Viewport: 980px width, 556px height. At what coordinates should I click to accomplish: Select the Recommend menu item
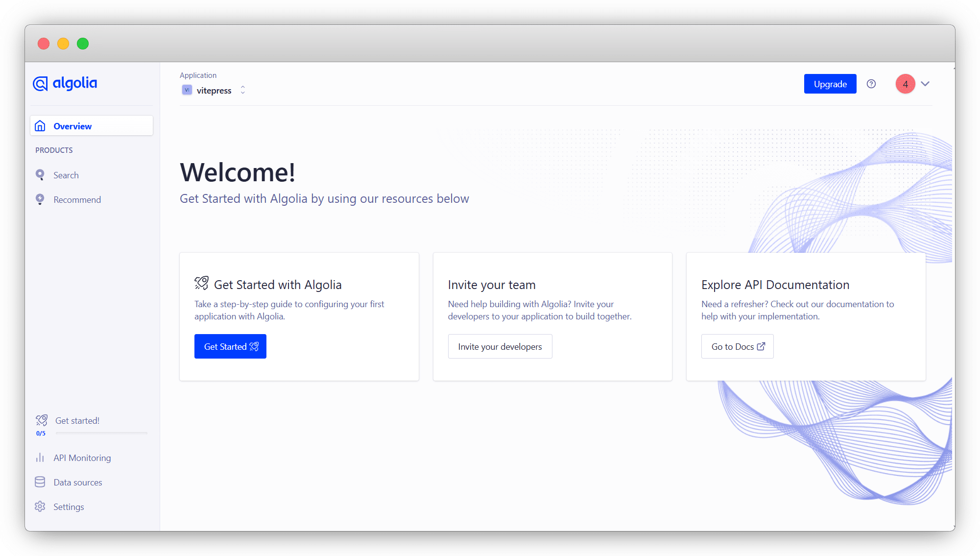(77, 199)
